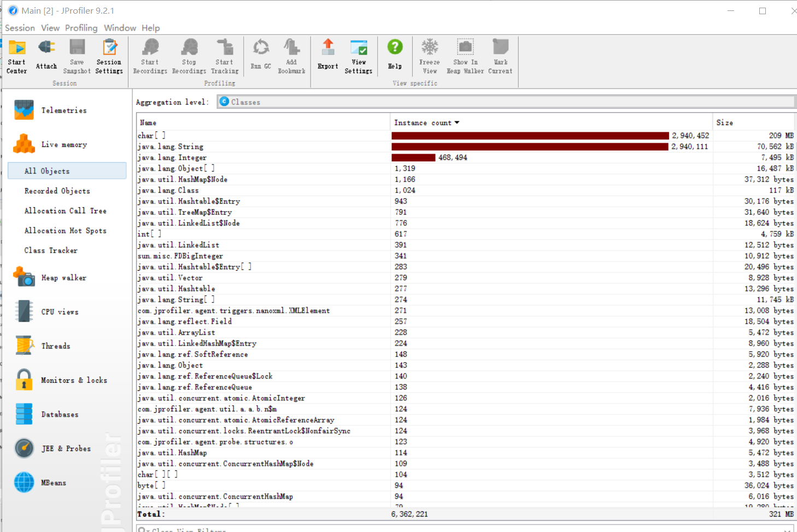Click the java.lang.Integer instance count bar

[413, 157]
